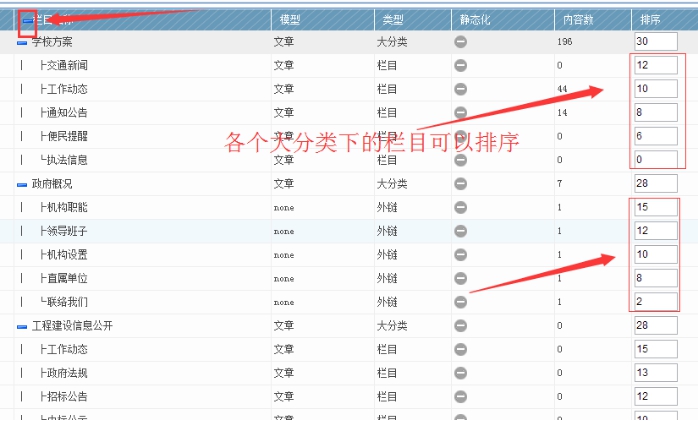Click the static status icon for 学校方案
The width and height of the screenshot is (698, 421).
[460, 41]
